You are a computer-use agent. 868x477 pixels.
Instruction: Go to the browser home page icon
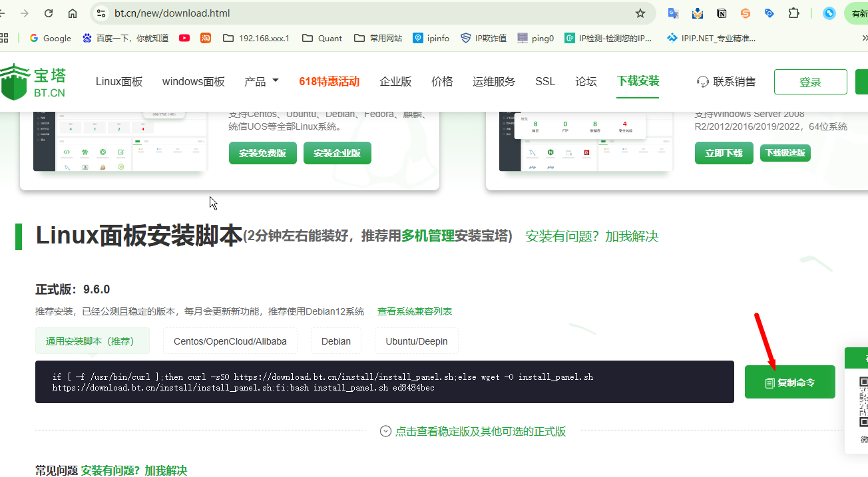73,13
